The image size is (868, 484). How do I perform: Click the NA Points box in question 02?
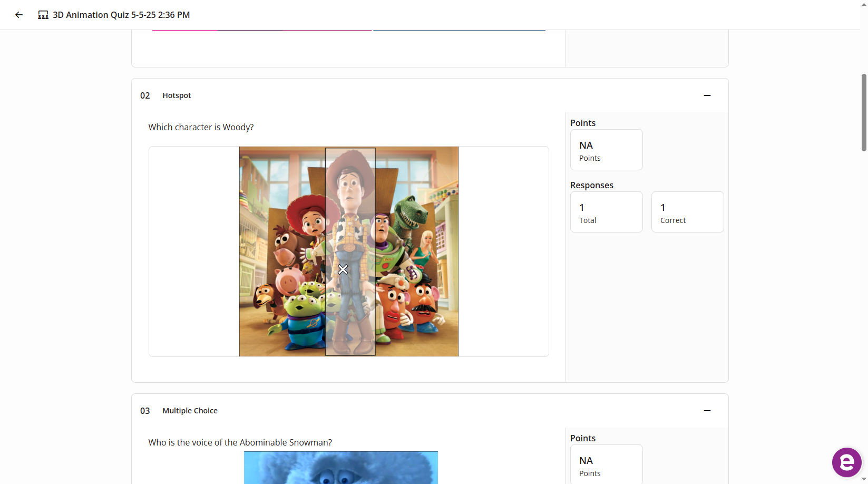pos(607,150)
